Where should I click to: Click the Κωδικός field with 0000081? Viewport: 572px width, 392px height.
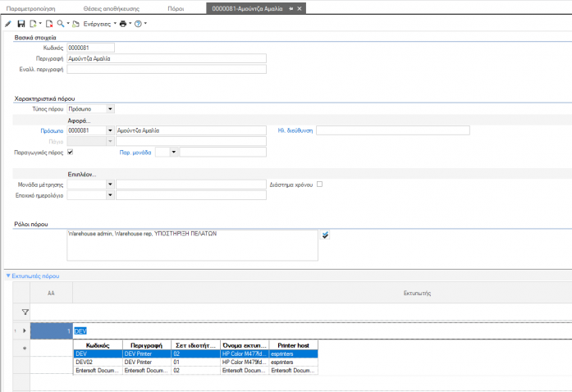coord(90,48)
